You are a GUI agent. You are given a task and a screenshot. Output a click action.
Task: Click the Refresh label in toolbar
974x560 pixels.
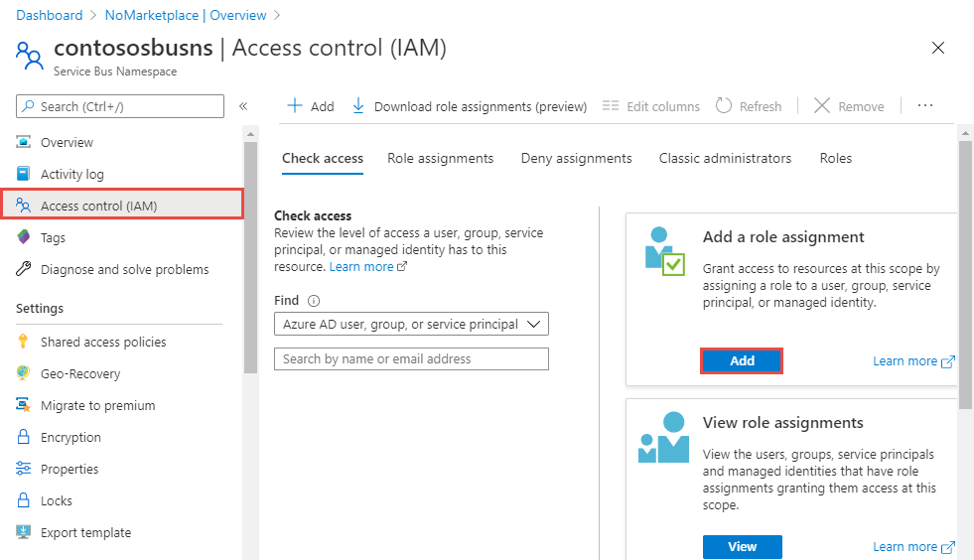click(761, 107)
